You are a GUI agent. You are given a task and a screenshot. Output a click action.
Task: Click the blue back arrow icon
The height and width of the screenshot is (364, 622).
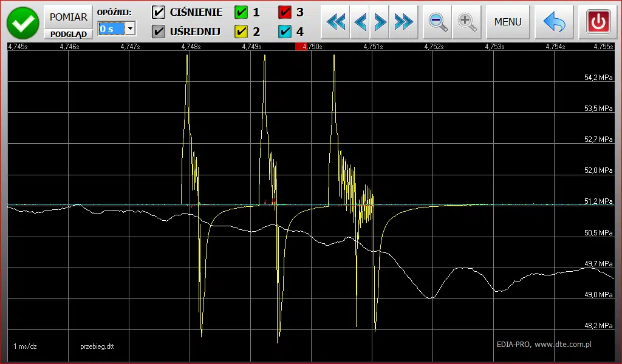point(553,22)
